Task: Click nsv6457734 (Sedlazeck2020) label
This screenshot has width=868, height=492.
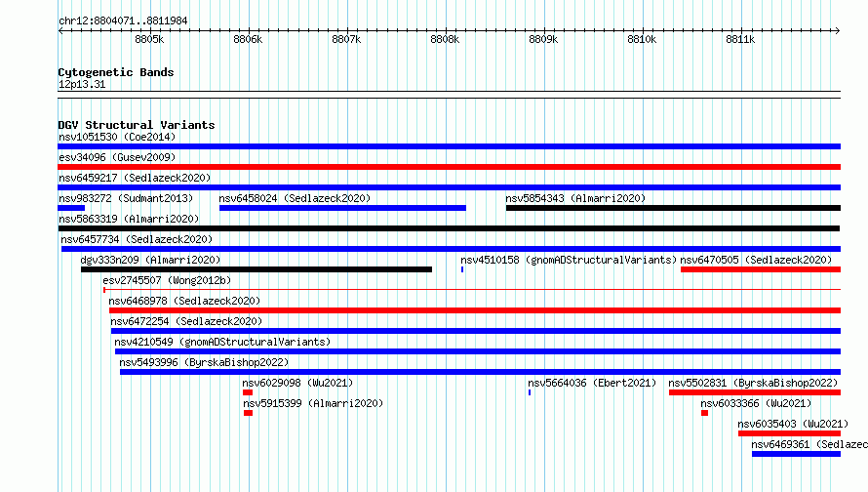Action: click(x=137, y=239)
